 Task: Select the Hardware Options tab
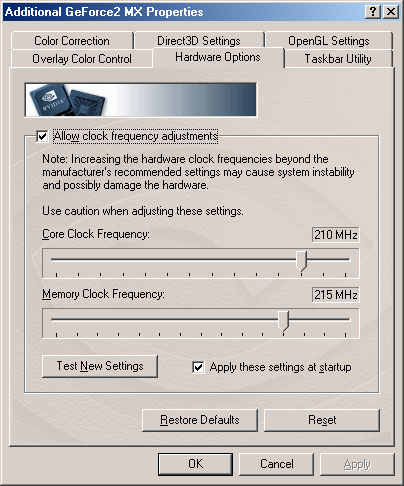pos(218,57)
